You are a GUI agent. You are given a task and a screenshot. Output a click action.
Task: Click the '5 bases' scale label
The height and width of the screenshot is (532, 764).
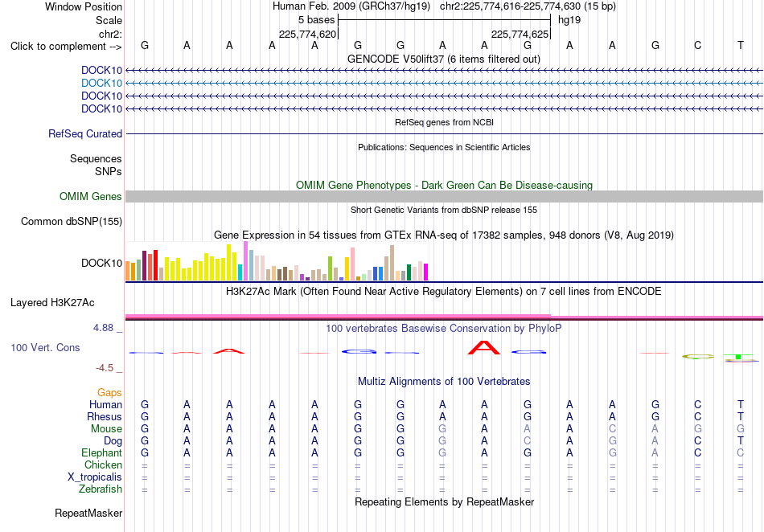pos(317,20)
